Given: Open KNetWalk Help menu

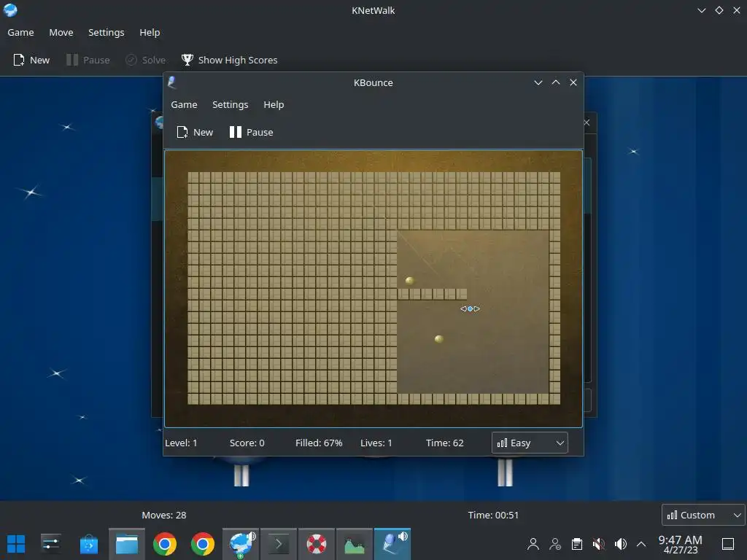Looking at the screenshot, I should [150, 32].
